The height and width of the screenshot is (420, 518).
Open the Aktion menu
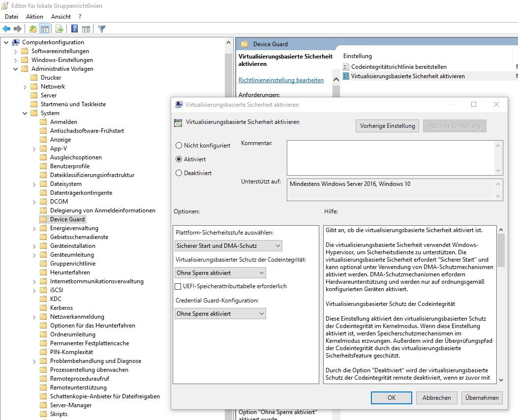click(34, 16)
